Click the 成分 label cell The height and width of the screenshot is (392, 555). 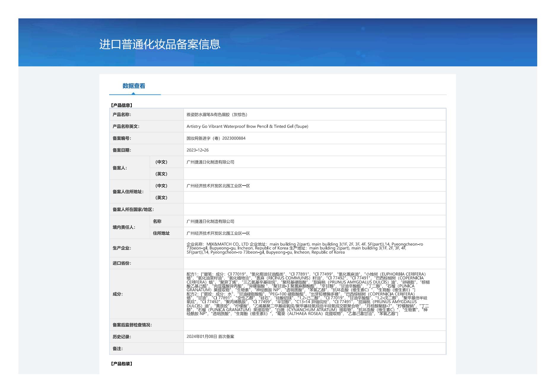tap(147, 294)
